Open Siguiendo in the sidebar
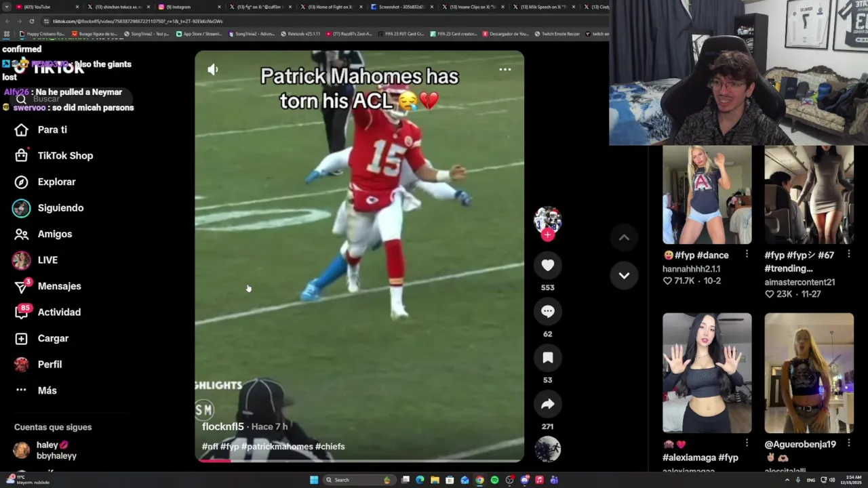868x488 pixels. click(x=49, y=208)
